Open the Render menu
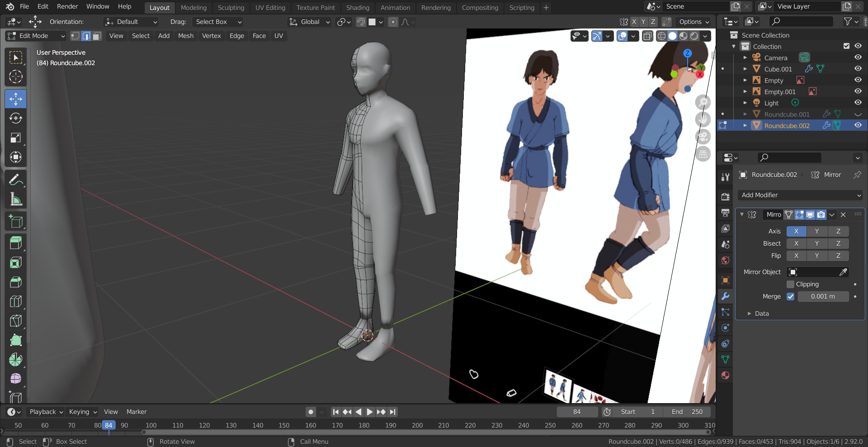Image resolution: width=868 pixels, height=447 pixels. coord(67,6)
